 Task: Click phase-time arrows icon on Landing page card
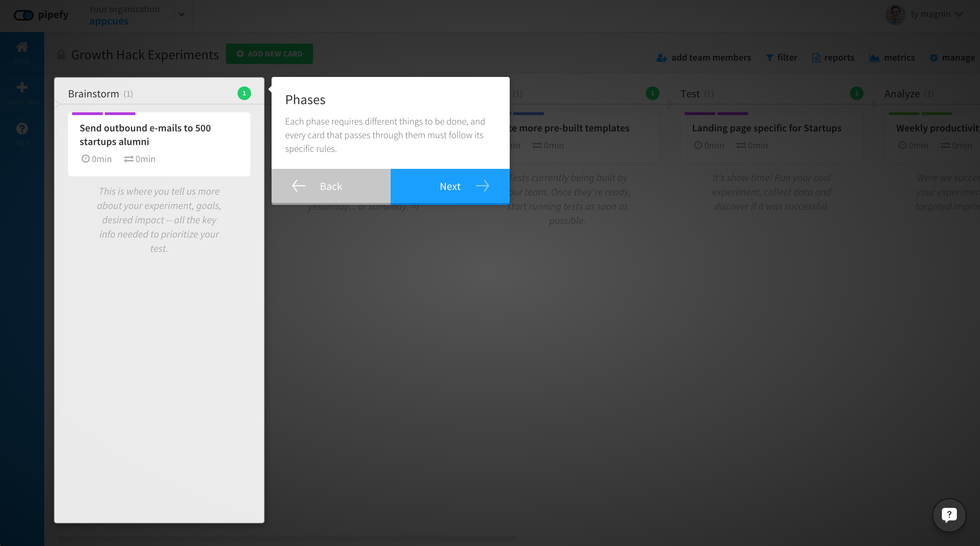coord(741,145)
